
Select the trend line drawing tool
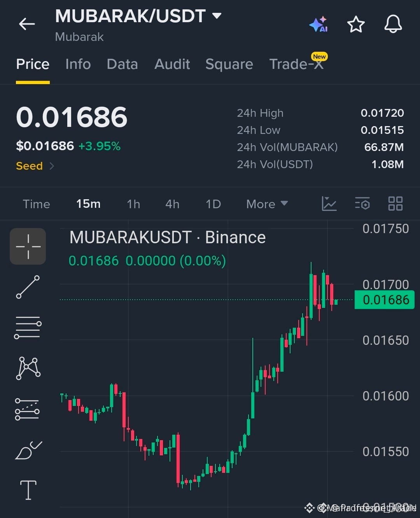[x=28, y=287]
